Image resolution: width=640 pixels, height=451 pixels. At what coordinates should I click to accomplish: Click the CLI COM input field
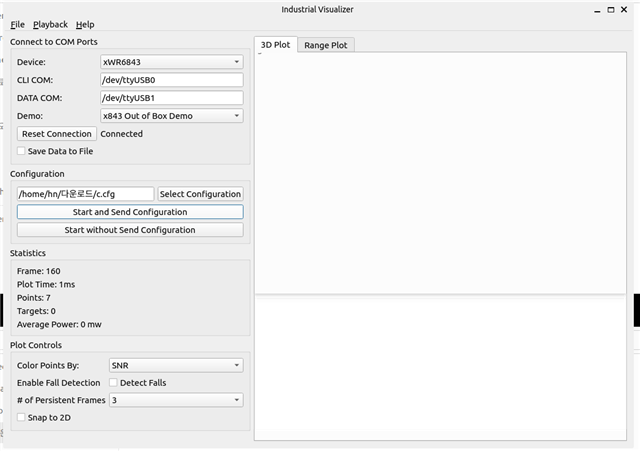point(171,80)
